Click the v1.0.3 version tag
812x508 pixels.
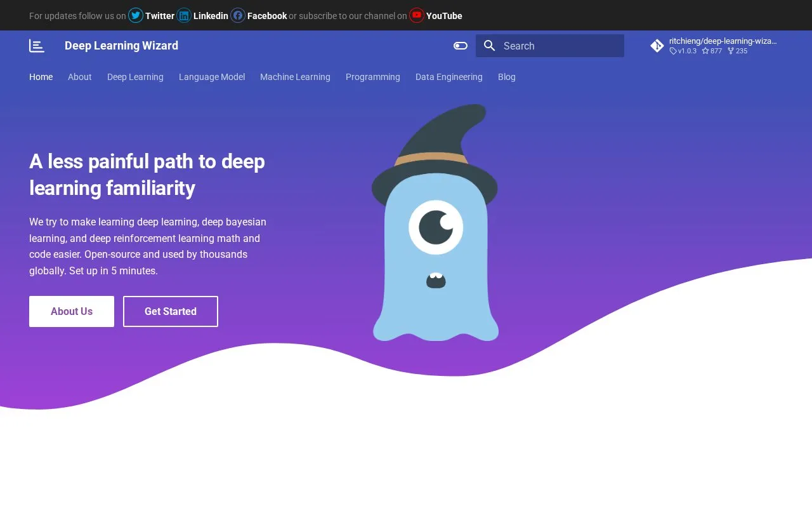tap(683, 51)
